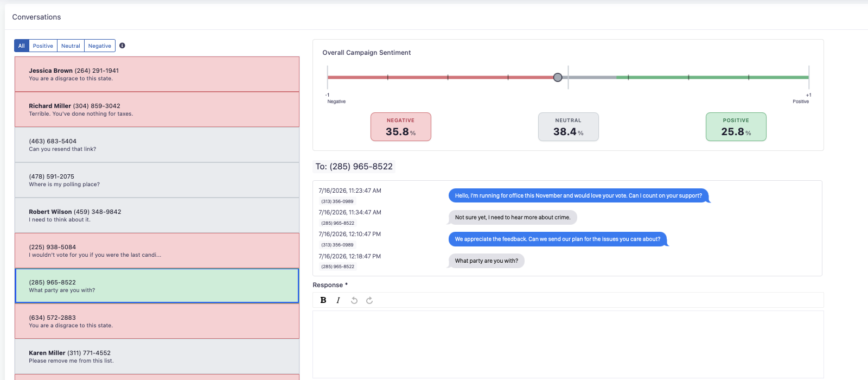Viewport: 868px width, 380px height.
Task: Undo last edit in response editor
Action: [354, 300]
